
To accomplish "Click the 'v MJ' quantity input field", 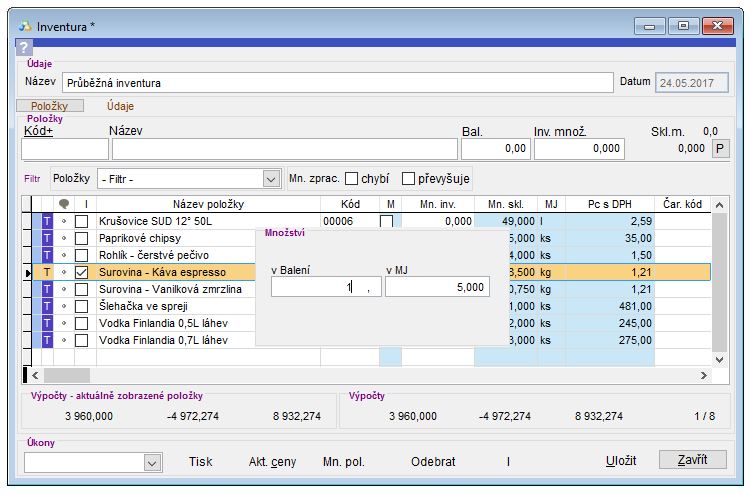I will [436, 287].
